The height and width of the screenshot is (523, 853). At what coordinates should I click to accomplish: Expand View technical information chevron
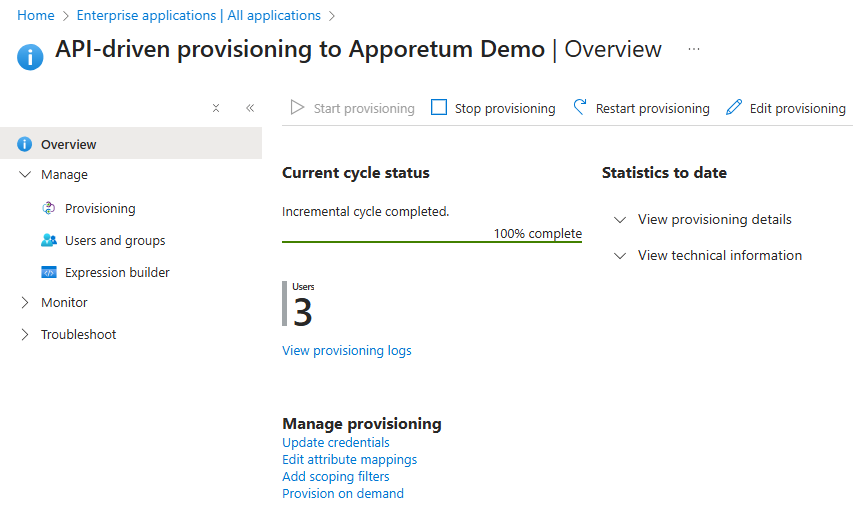point(620,256)
